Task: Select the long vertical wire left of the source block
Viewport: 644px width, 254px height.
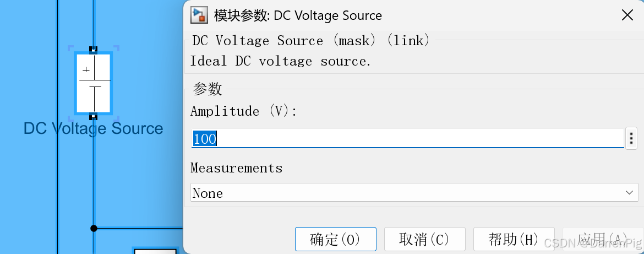Action: [x=57, y=127]
